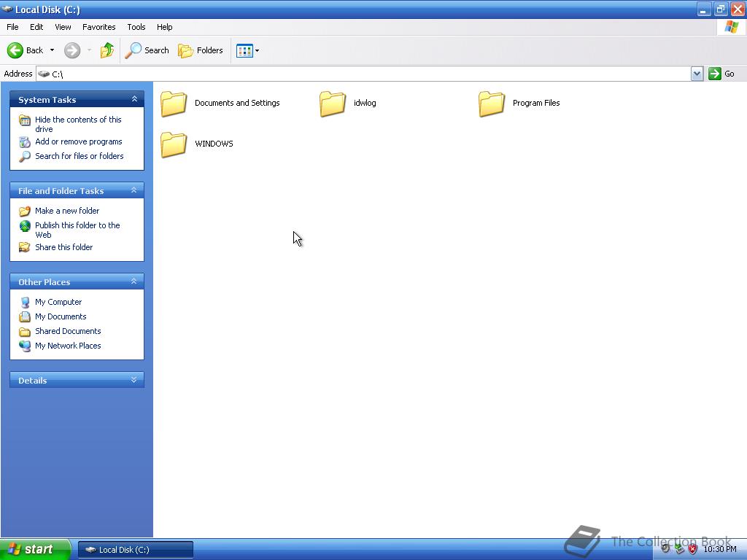Screen dimensions: 747x560
Task: Click the My Computer link text
Action: (x=58, y=302)
